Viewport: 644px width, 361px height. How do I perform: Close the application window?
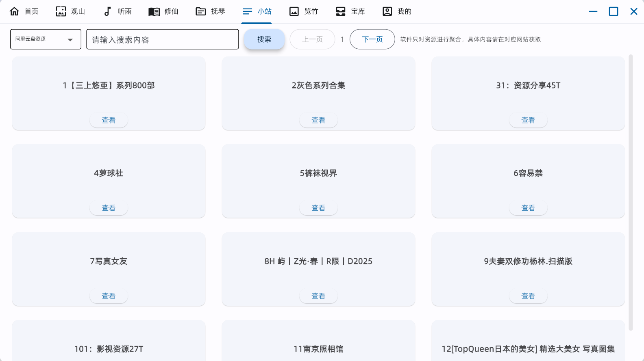click(x=634, y=11)
